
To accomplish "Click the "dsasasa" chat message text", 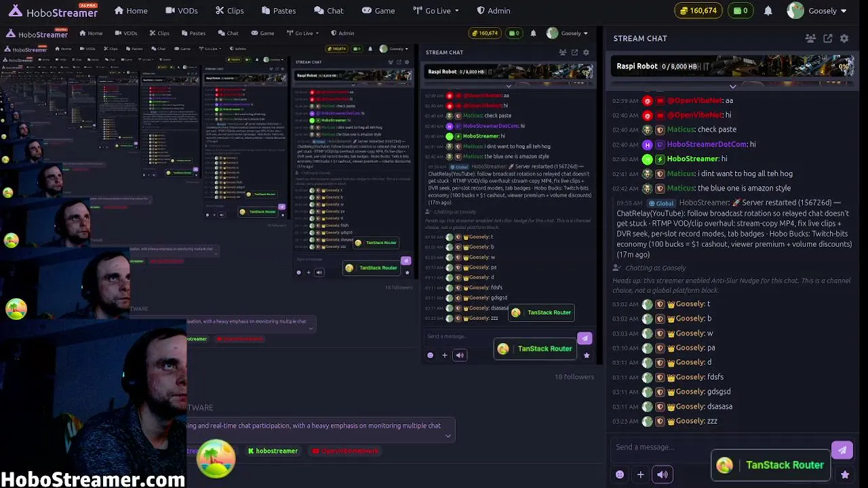I will (x=720, y=407).
